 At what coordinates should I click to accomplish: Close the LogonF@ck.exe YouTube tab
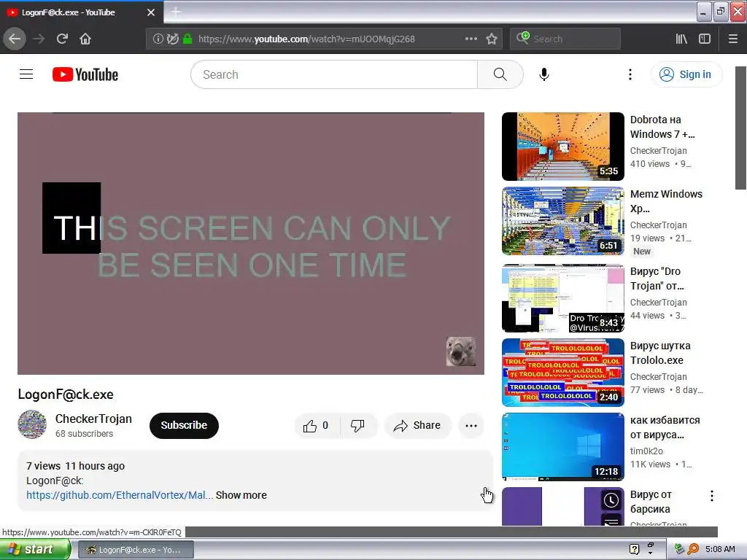(x=150, y=12)
